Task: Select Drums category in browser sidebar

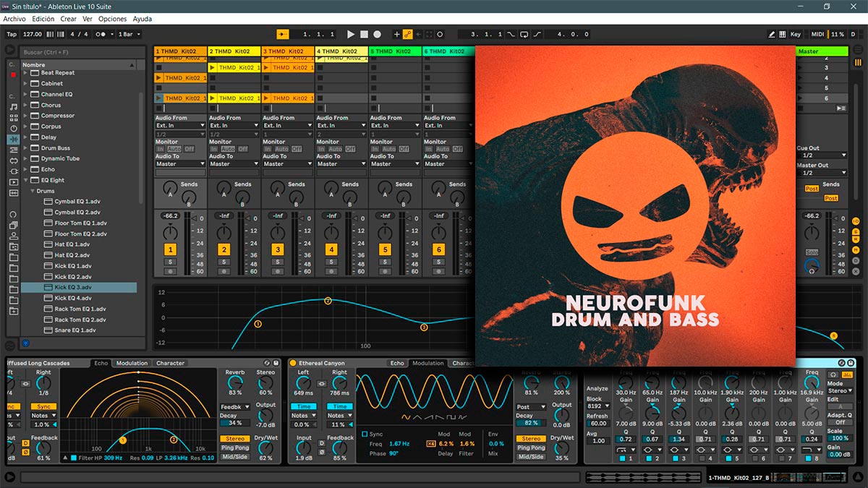Action: (13, 118)
